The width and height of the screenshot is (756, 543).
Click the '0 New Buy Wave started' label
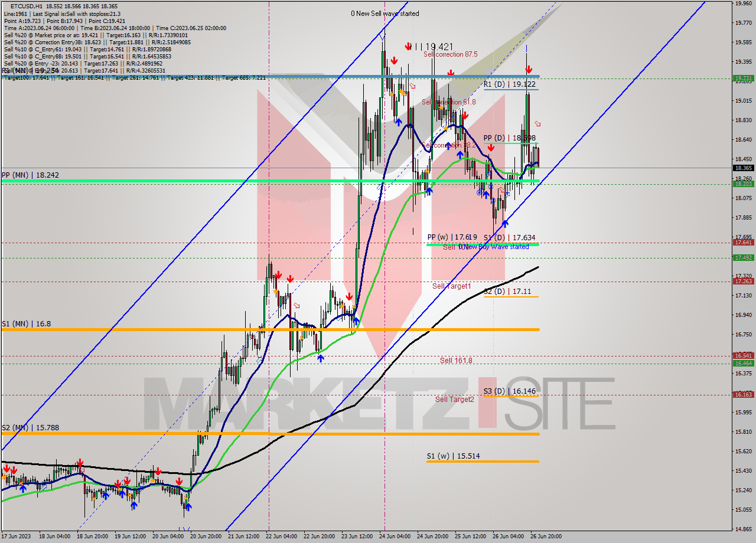(495, 247)
